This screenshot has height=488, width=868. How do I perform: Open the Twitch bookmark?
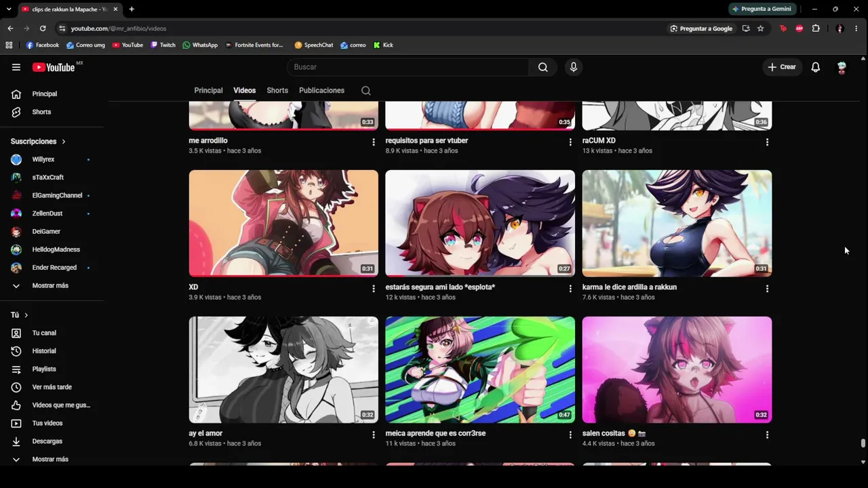click(163, 45)
